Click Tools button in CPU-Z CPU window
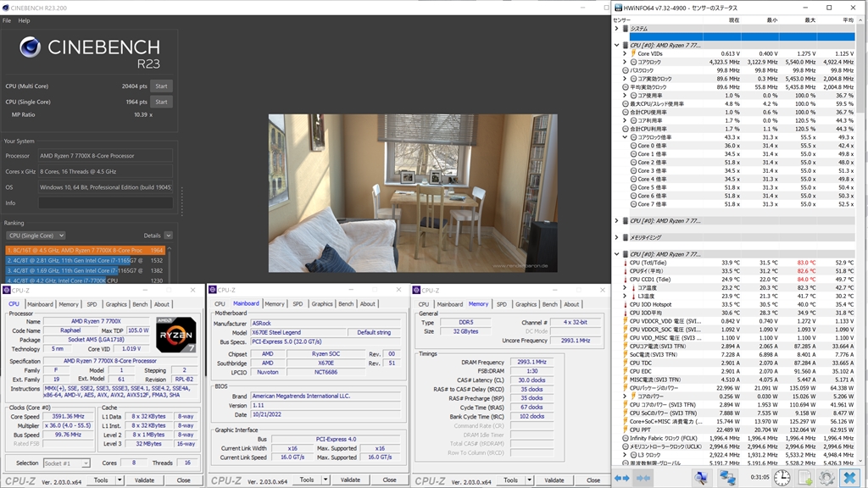The image size is (868, 488). (x=101, y=480)
